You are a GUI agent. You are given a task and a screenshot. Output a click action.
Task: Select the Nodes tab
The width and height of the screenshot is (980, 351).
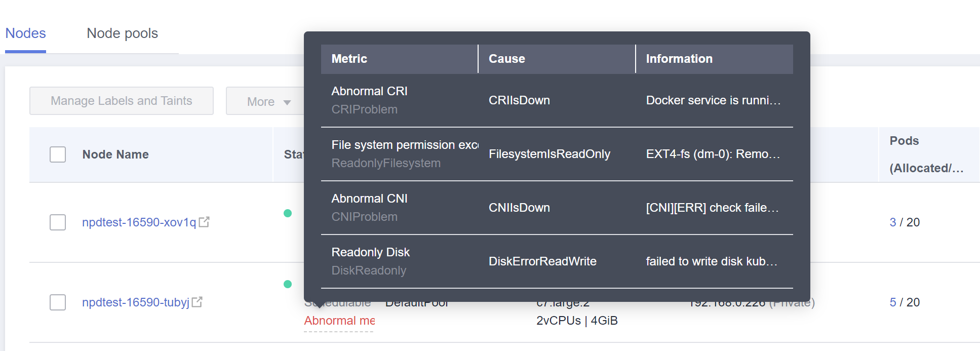click(x=25, y=33)
